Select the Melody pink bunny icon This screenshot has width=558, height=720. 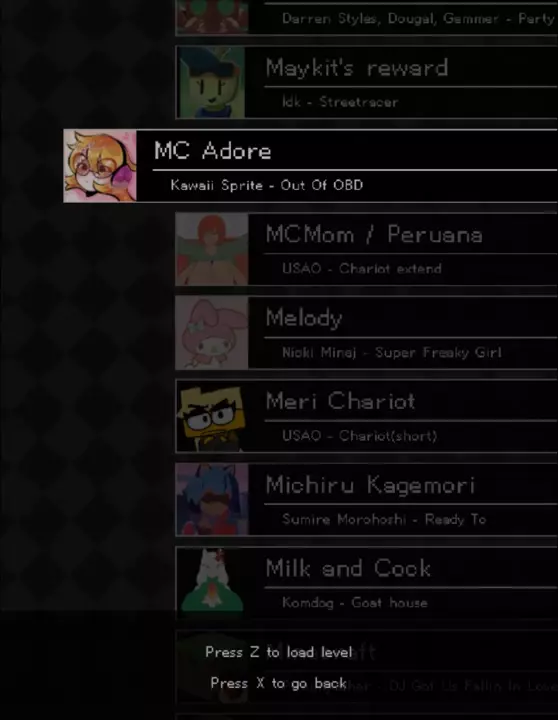[x=212, y=332]
